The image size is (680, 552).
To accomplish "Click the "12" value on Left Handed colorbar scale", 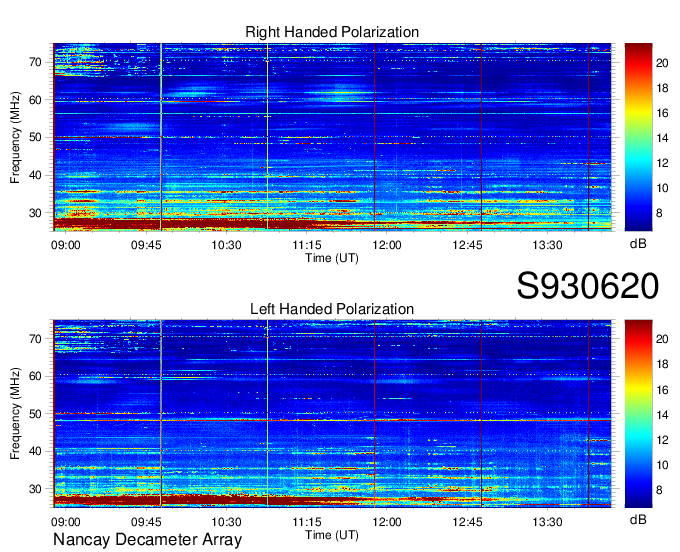I will 662,440.
